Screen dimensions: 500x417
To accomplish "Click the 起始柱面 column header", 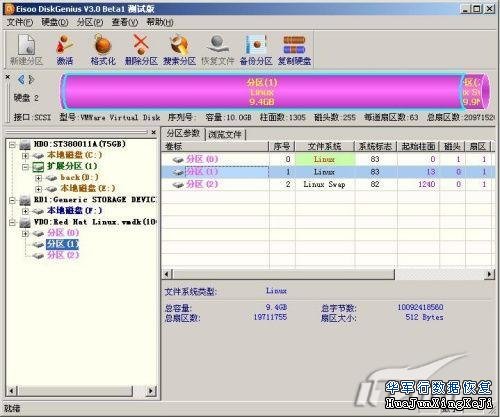I will click(418, 146).
